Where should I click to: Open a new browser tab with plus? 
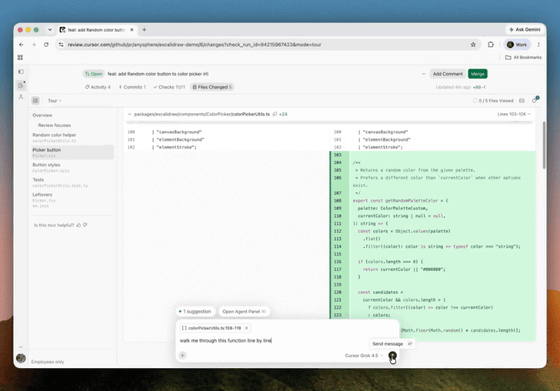point(144,30)
